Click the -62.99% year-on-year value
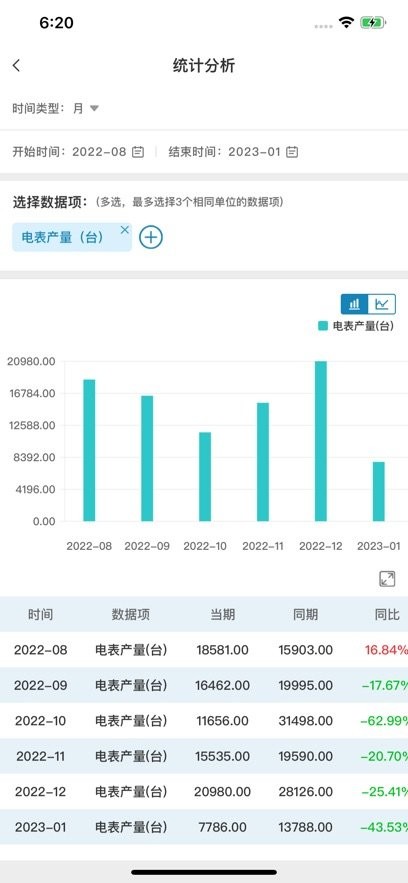The width and height of the screenshot is (408, 883). click(384, 721)
